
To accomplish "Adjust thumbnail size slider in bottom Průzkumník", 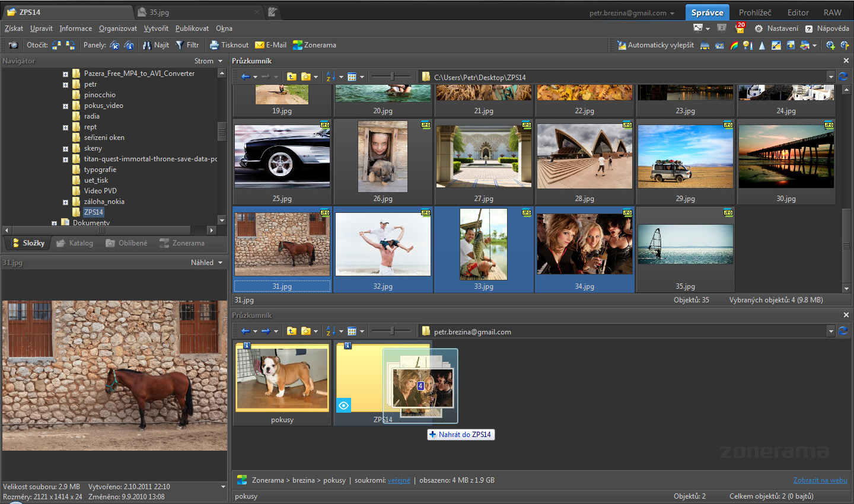I will [391, 331].
